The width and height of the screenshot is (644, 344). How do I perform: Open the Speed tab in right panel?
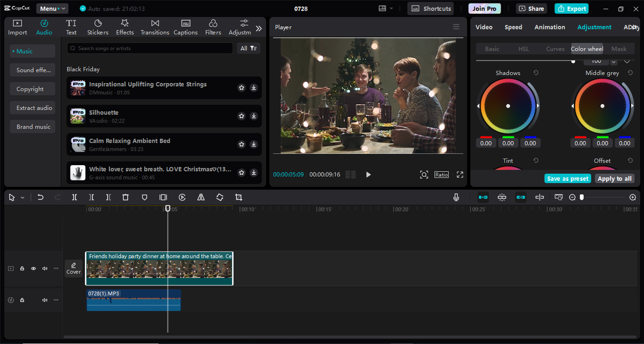[513, 27]
